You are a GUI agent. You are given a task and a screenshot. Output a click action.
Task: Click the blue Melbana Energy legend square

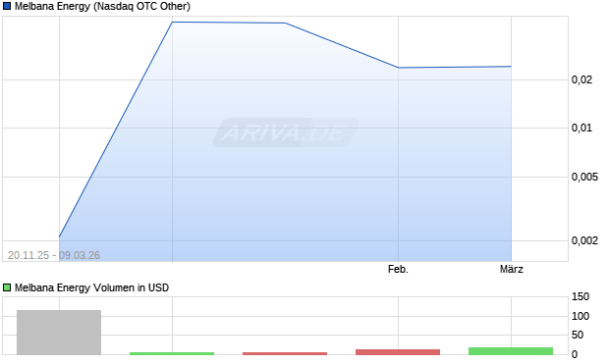pos(7,6)
